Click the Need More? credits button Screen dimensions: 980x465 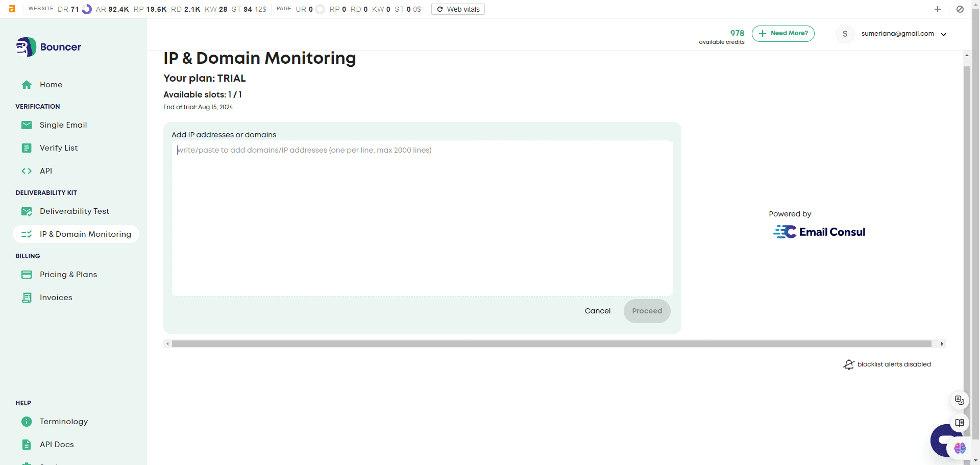click(783, 34)
